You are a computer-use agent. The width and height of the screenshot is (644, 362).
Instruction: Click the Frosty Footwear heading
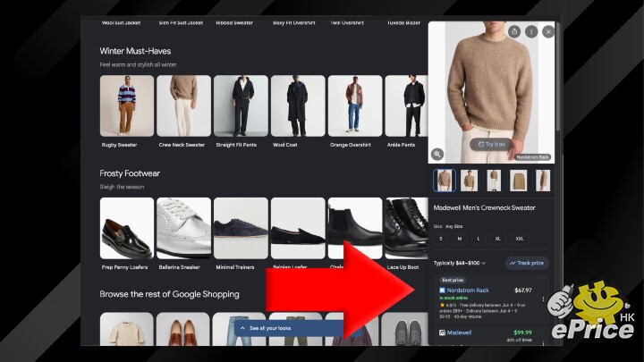[130, 173]
